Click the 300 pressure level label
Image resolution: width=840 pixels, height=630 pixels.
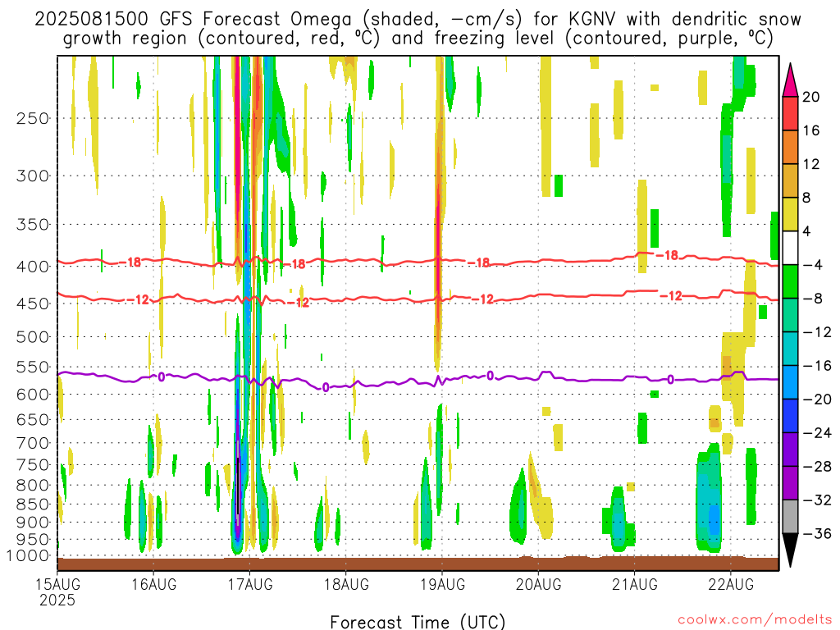tap(33, 176)
